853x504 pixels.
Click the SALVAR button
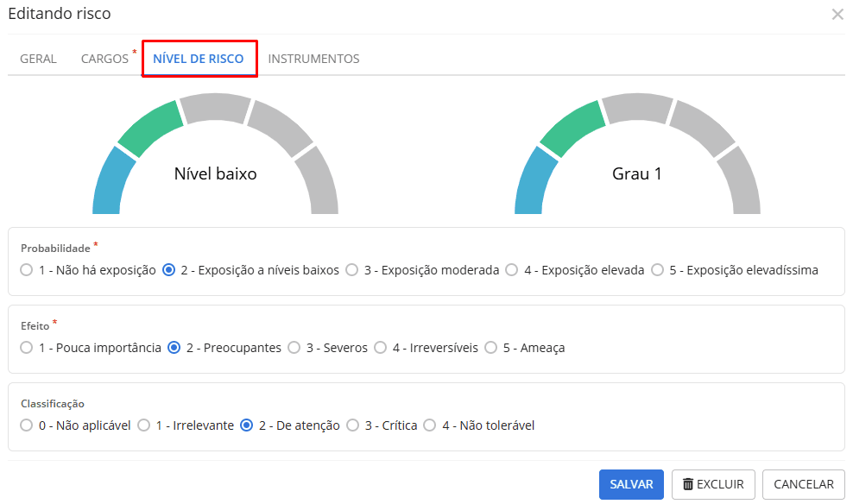click(631, 484)
